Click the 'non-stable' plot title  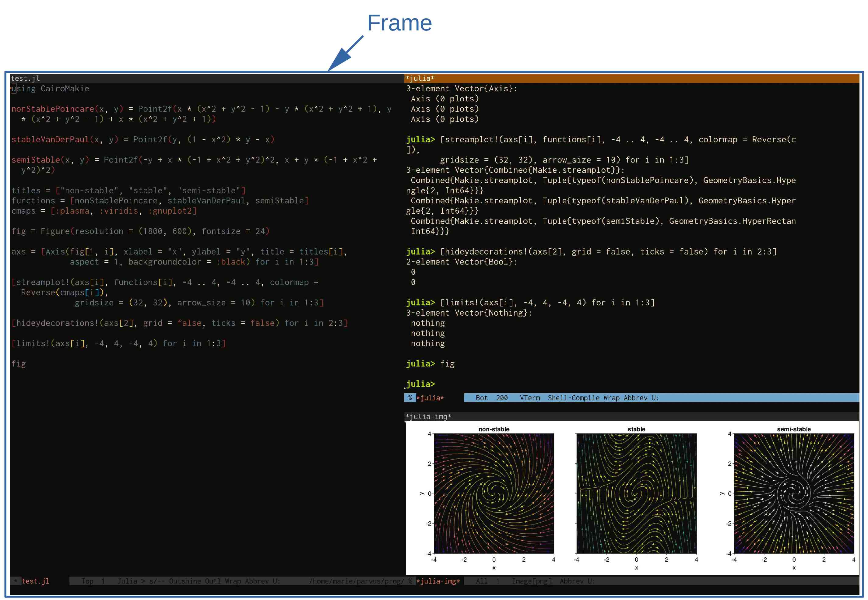[494, 429]
